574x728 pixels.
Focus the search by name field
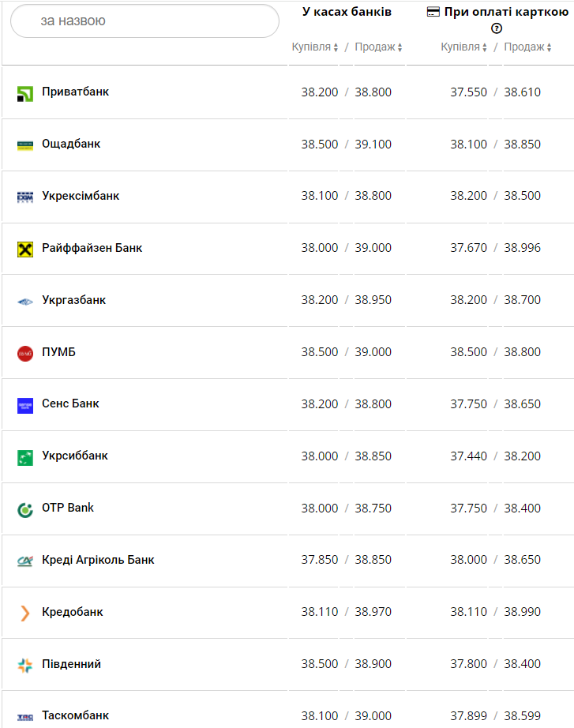[144, 21]
